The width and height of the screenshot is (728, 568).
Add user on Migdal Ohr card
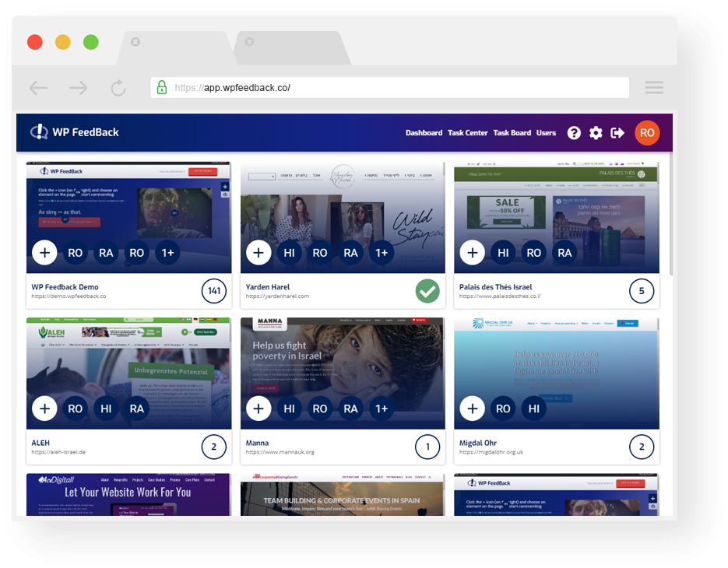(472, 408)
